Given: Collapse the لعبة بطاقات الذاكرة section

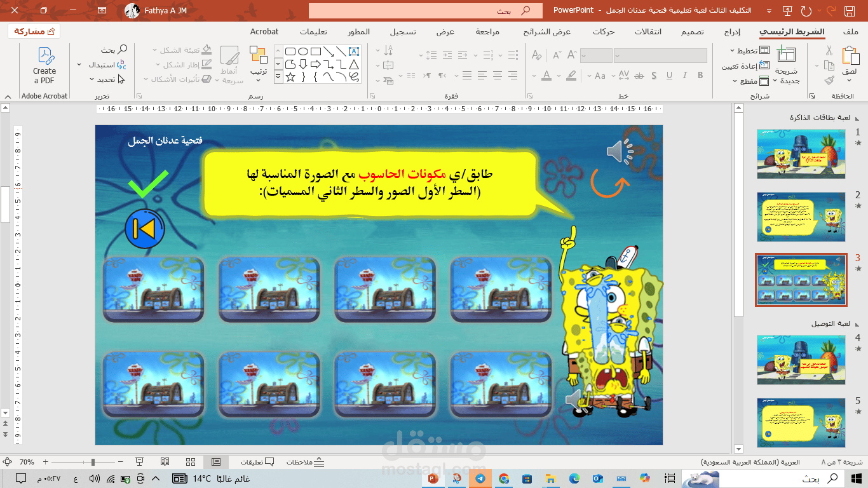Looking at the screenshot, I should 857,118.
